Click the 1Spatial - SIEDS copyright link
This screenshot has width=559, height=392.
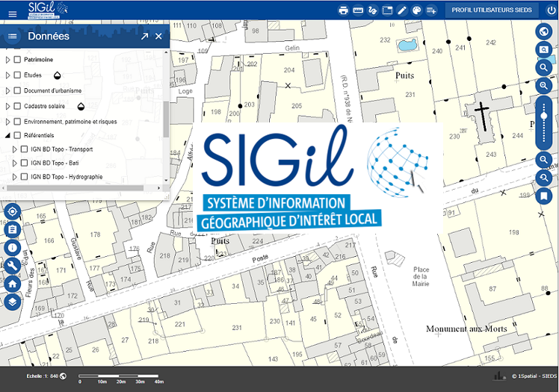tap(534, 376)
